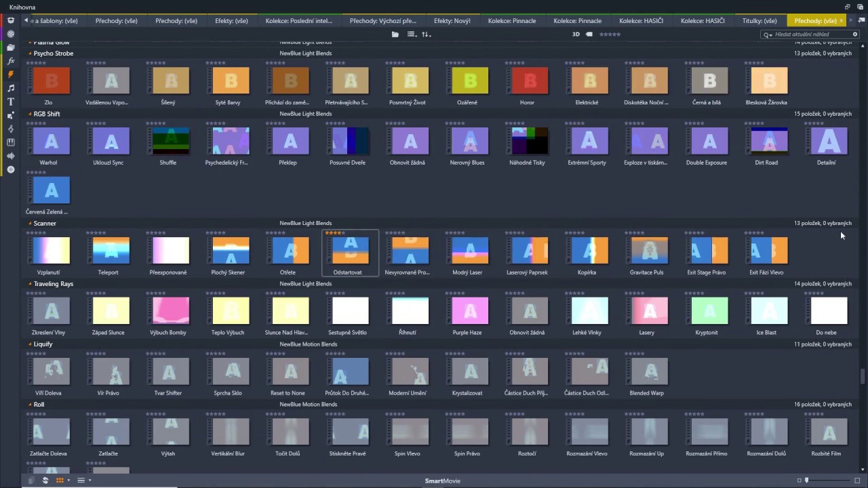Open the music note category in sidebar
The width and height of the screenshot is (868, 488).
pos(11,88)
